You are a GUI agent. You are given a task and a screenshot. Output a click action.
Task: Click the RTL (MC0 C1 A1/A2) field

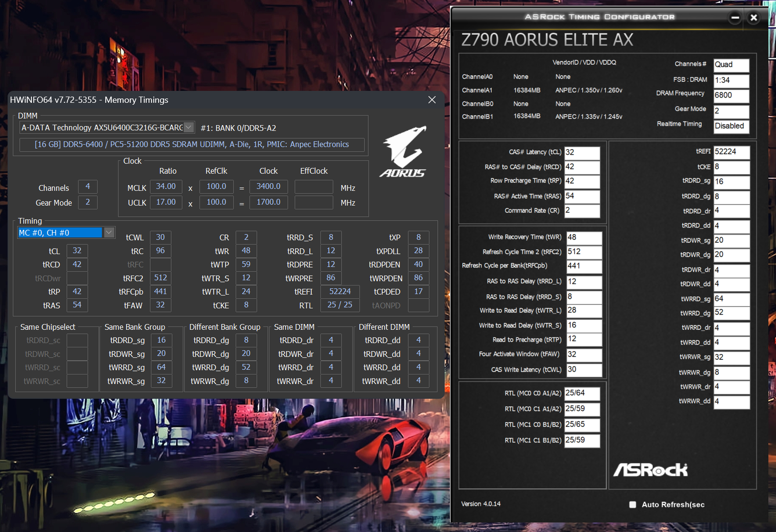point(582,409)
